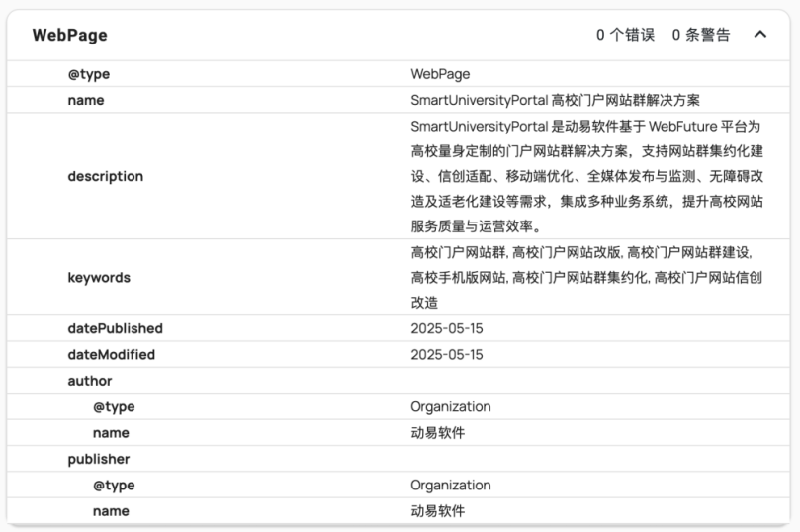Click the description paragraph text value
800x532 pixels.
[586, 176]
